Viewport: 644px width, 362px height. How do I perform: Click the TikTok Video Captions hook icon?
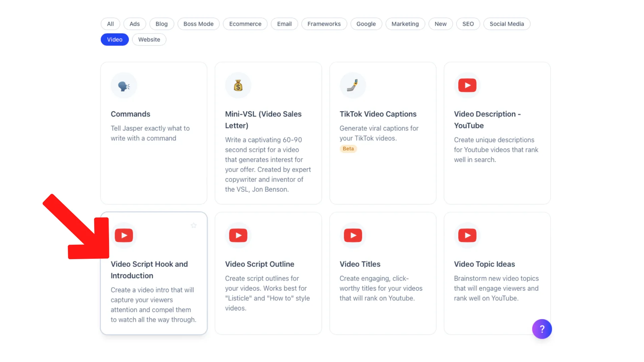pos(353,85)
